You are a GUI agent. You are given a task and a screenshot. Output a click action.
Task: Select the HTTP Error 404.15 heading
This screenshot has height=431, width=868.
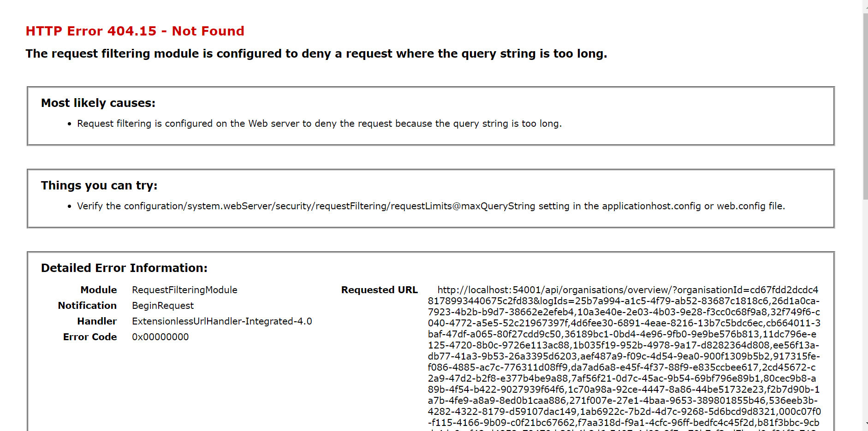134,31
